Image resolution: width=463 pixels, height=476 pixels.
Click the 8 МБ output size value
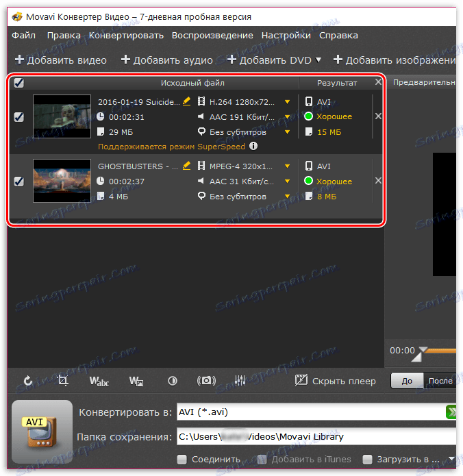coord(327,197)
